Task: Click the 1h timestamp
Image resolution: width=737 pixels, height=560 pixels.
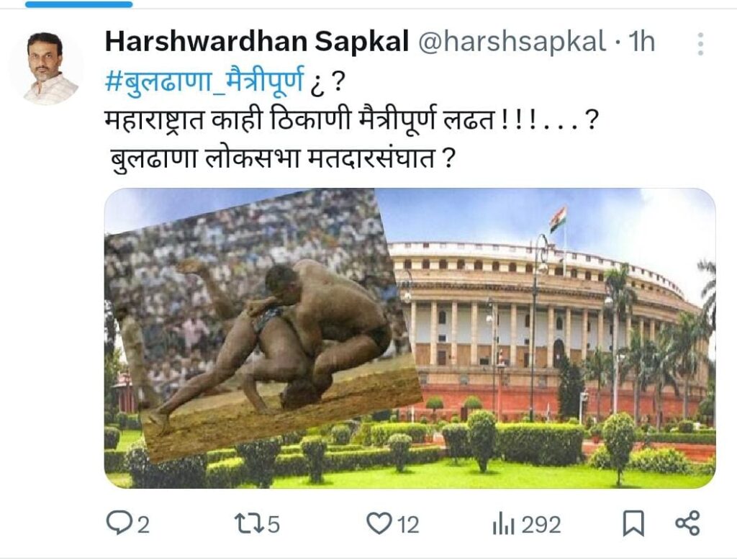Action: pos(641,41)
